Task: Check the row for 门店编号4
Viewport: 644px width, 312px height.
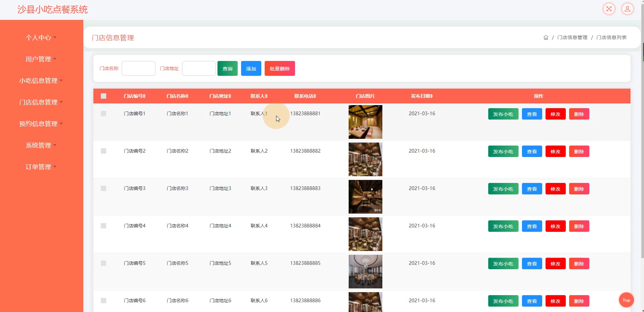Action: pyautogui.click(x=104, y=226)
